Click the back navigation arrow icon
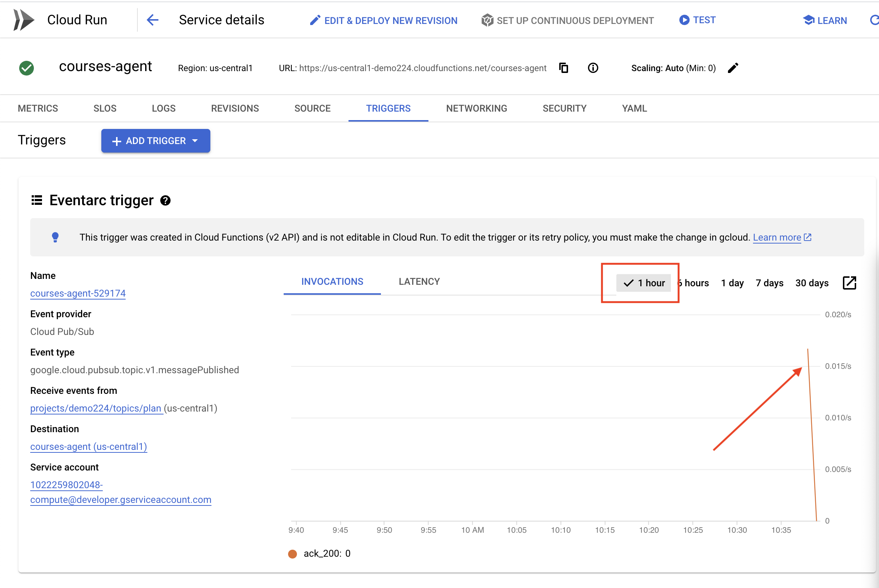The height and width of the screenshot is (588, 879). click(x=152, y=20)
